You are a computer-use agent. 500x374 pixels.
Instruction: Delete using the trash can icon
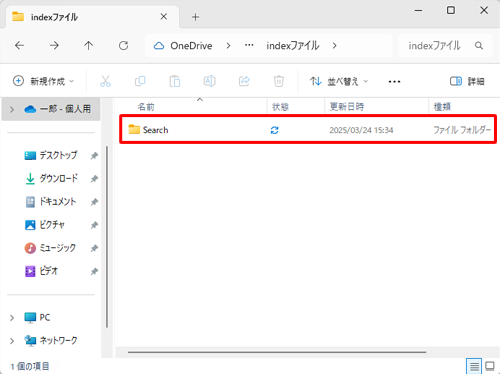(279, 81)
